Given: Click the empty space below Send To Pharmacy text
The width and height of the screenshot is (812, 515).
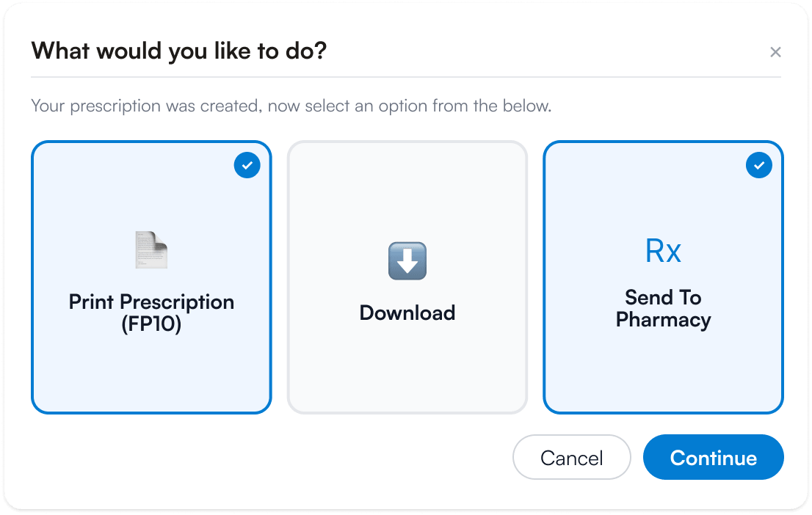Looking at the screenshot, I should (x=664, y=370).
